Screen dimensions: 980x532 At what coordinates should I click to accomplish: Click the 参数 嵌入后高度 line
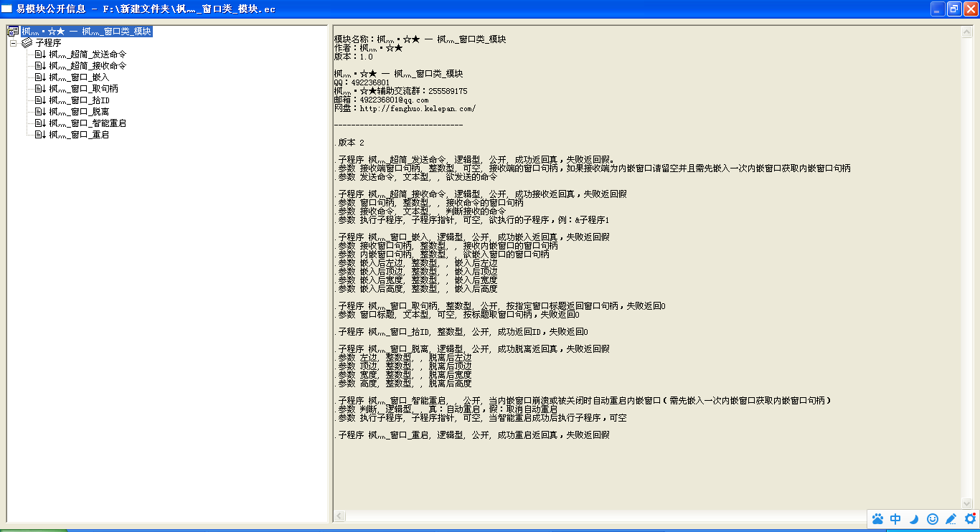416,289
